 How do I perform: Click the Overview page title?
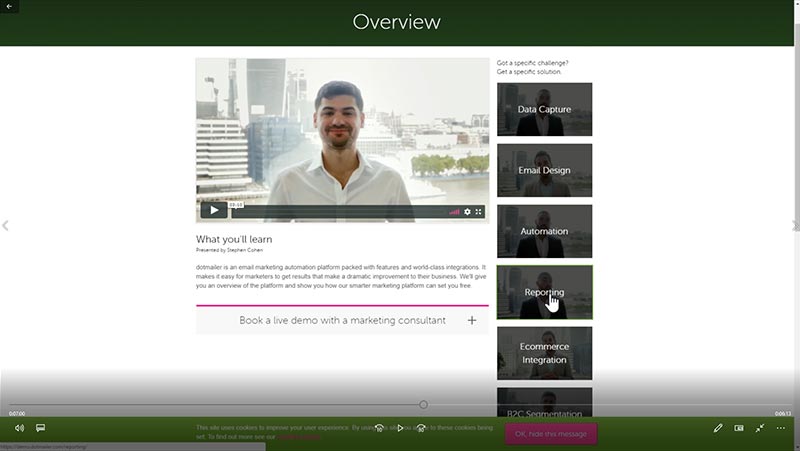tap(396, 22)
